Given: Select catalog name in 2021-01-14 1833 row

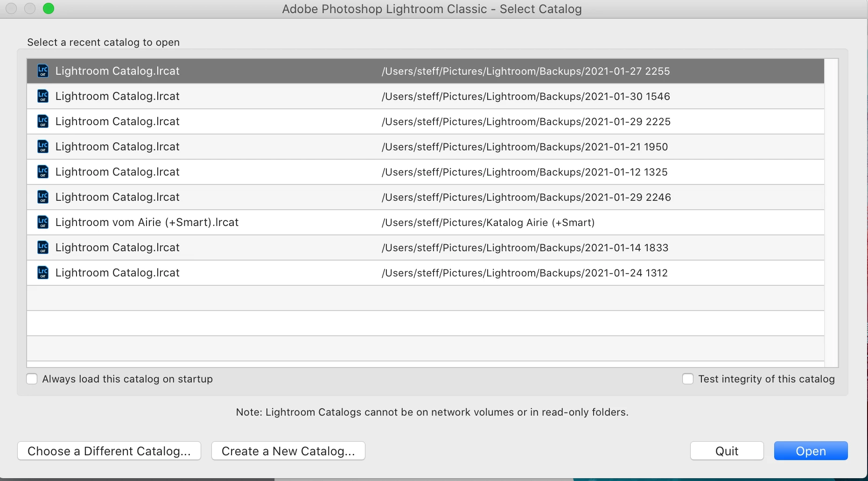Looking at the screenshot, I should click(x=118, y=248).
